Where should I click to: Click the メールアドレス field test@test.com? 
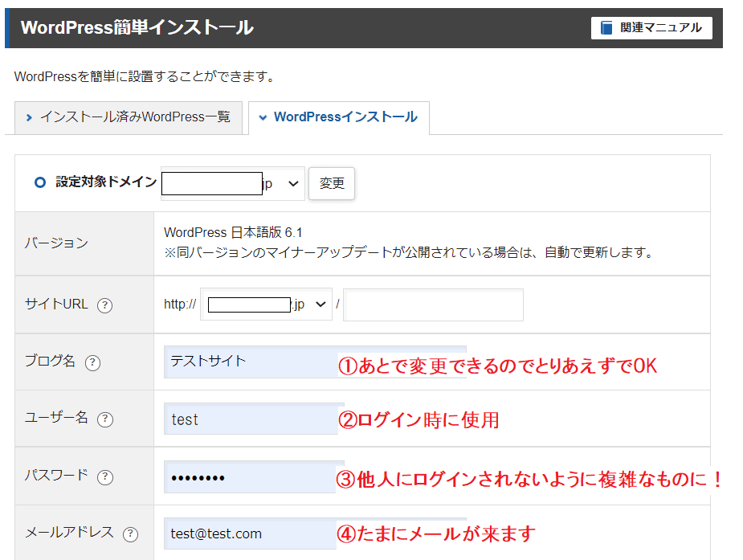point(315,533)
